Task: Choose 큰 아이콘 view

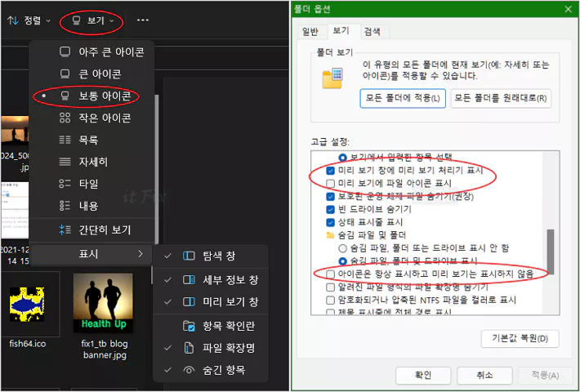Action: click(91, 74)
